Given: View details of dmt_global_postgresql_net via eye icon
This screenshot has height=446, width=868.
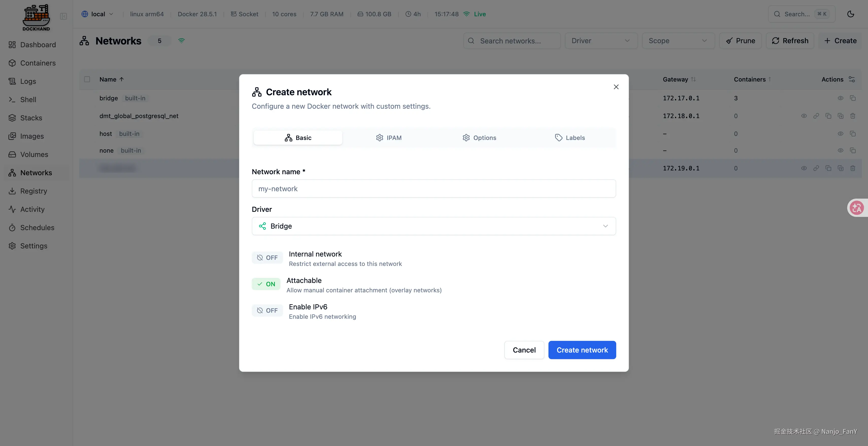Looking at the screenshot, I should coord(804,116).
